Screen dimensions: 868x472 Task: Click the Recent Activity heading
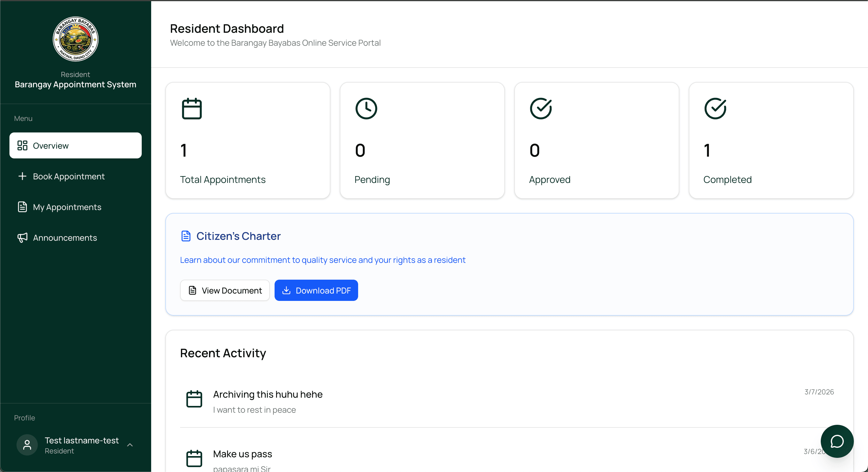223,353
